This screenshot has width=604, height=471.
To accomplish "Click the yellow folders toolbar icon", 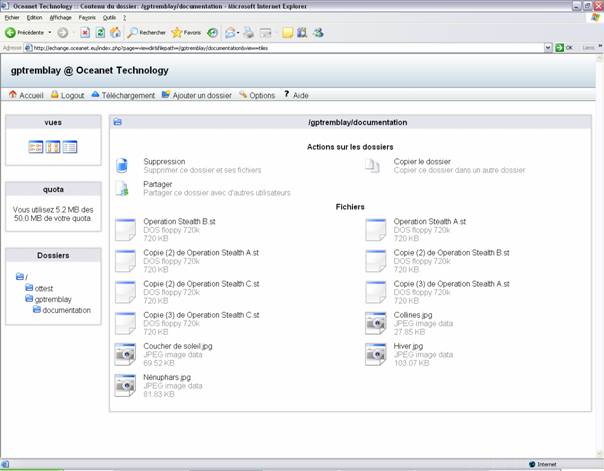I will click(x=287, y=33).
